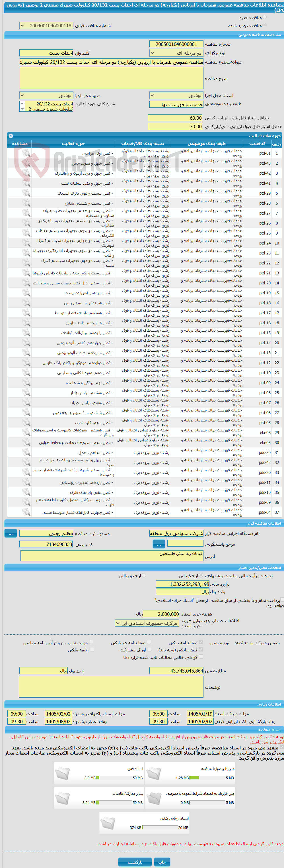Open the شماره مناقصه قبلی dropdown

(x=46, y=26)
